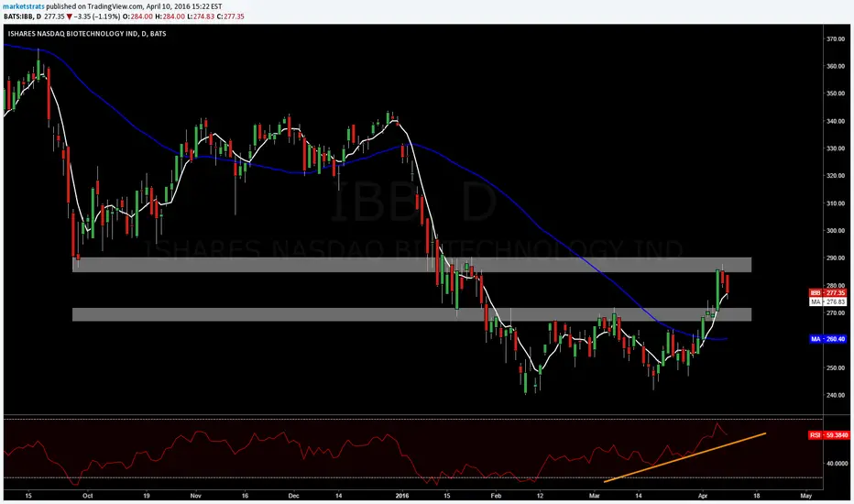The width and height of the screenshot is (854, 504).
Task: Click the Apr date axis label
Action: click(x=703, y=496)
